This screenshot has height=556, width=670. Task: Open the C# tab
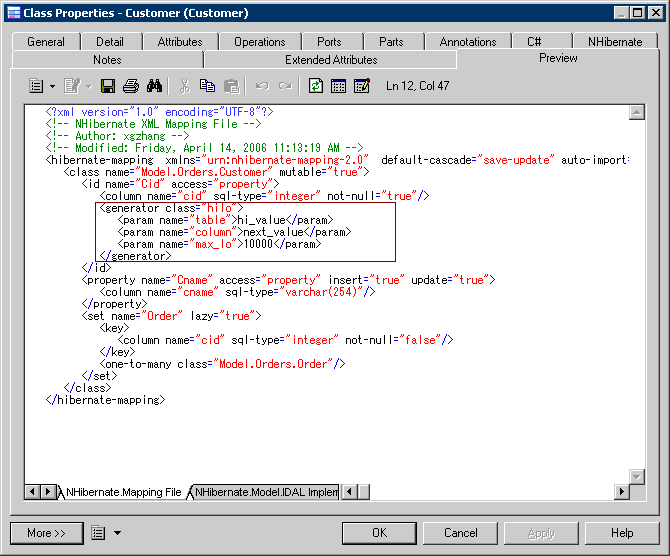tap(534, 42)
